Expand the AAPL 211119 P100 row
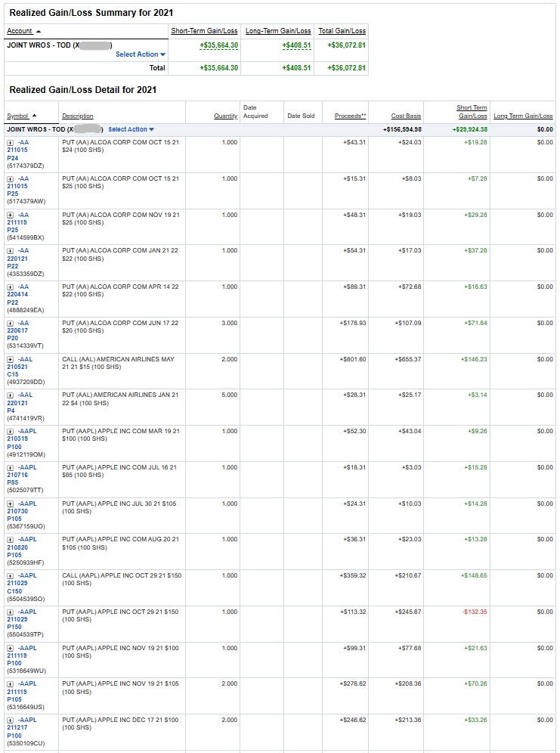The image size is (560, 753). pos(10,649)
